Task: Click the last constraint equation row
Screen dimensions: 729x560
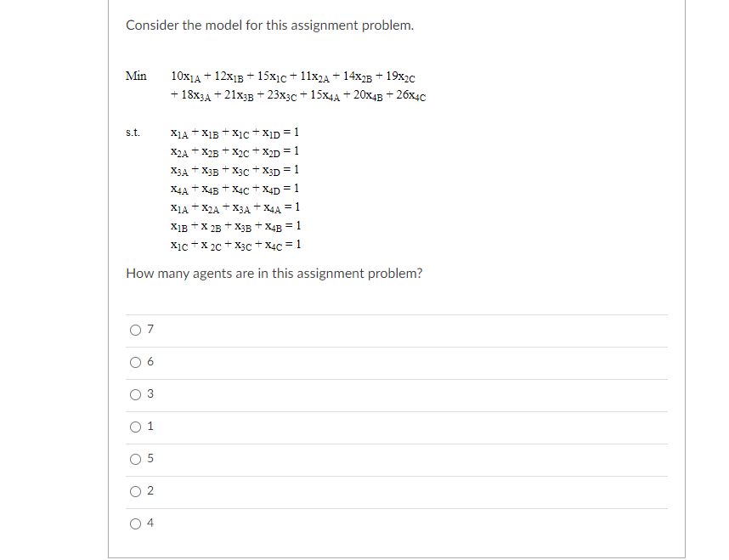Action: (234, 246)
